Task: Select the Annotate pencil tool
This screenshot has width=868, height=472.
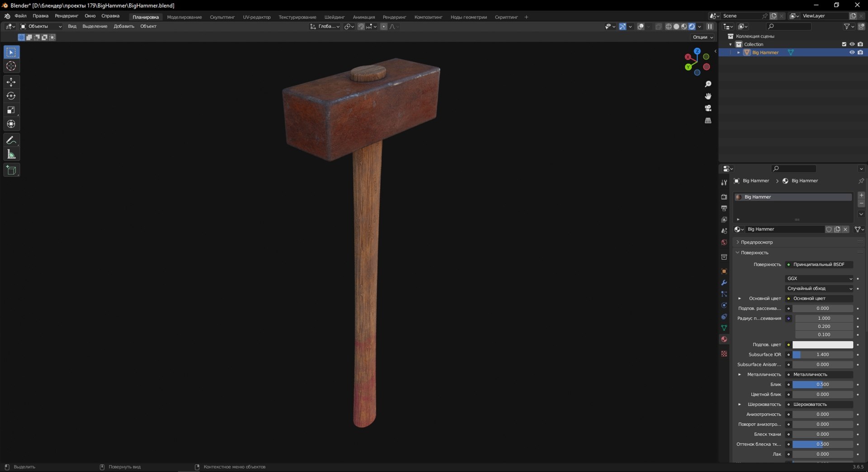Action: point(11,140)
